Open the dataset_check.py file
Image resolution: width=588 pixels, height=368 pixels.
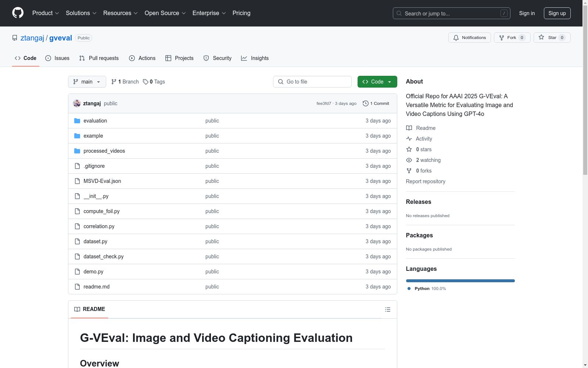tap(104, 256)
